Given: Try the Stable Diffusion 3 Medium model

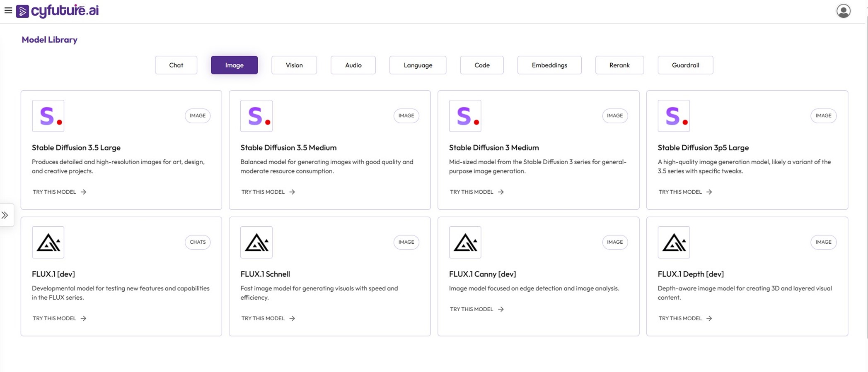Looking at the screenshot, I should (476, 192).
